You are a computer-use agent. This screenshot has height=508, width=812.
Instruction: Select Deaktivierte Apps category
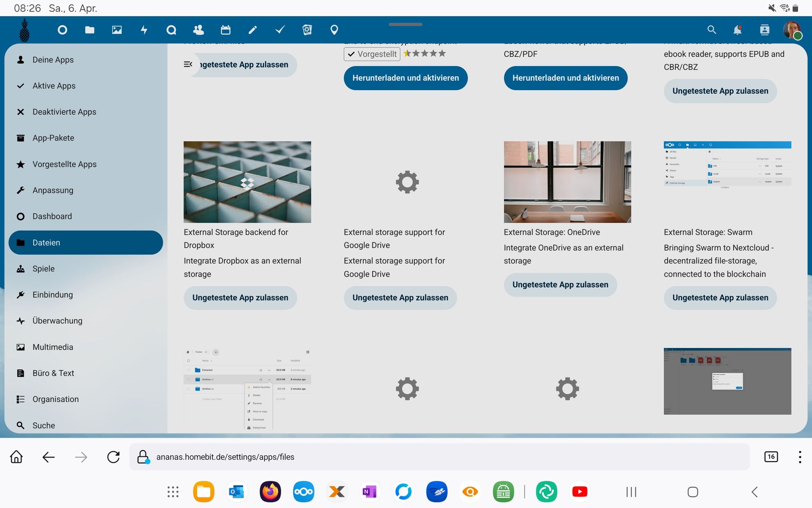coord(86,112)
